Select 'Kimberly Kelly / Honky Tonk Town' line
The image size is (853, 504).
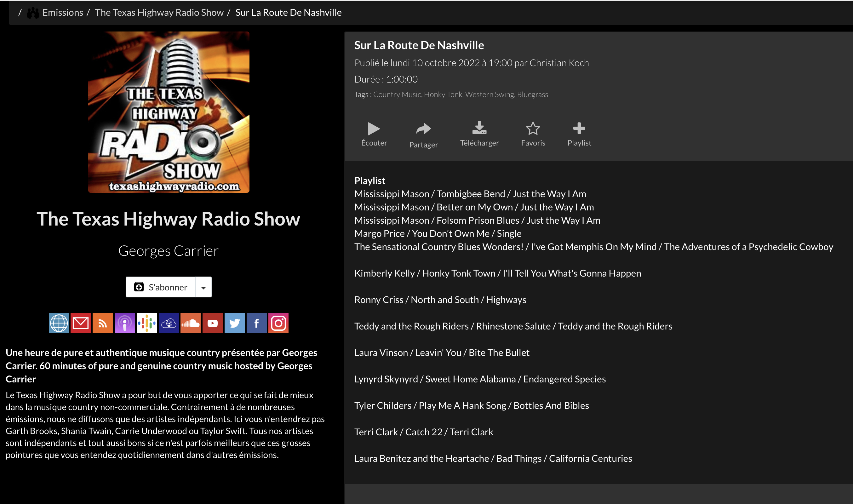coord(498,273)
